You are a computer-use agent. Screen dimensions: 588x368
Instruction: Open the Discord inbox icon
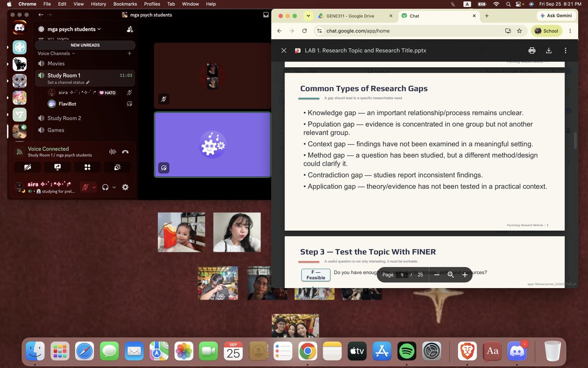266,15
